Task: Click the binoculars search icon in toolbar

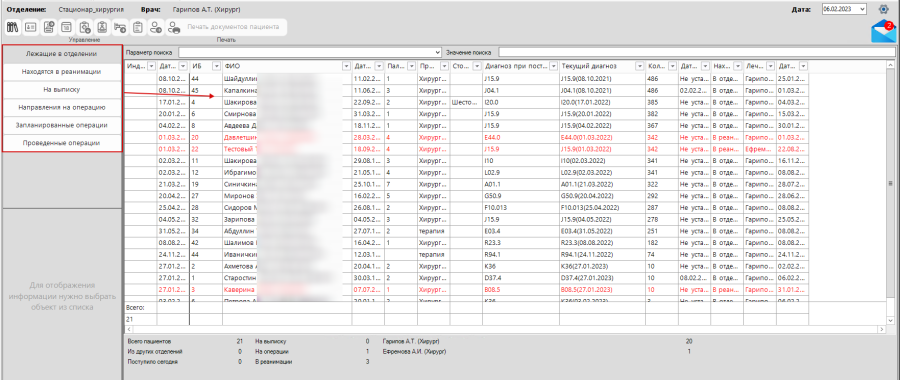Action: click(x=13, y=26)
